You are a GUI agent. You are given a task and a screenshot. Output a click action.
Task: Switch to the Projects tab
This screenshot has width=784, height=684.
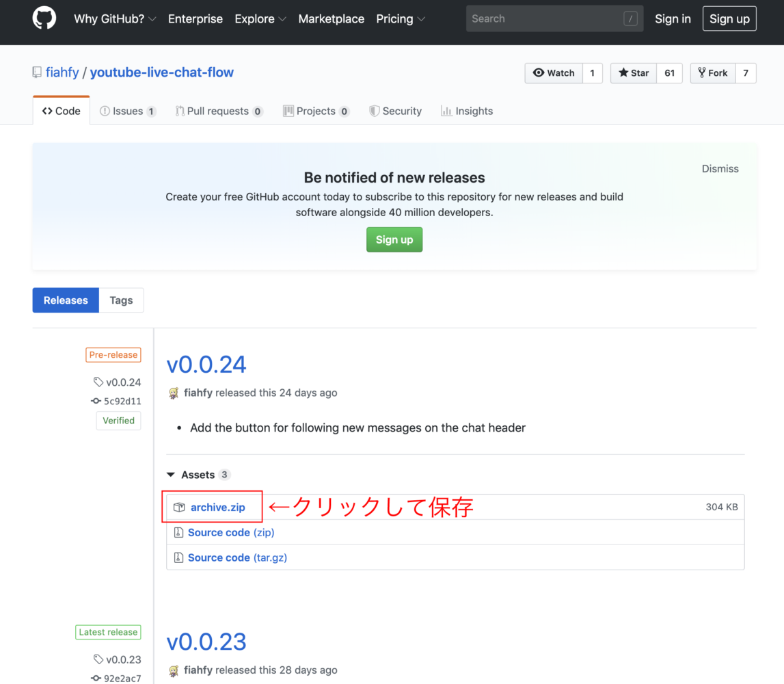tap(316, 111)
